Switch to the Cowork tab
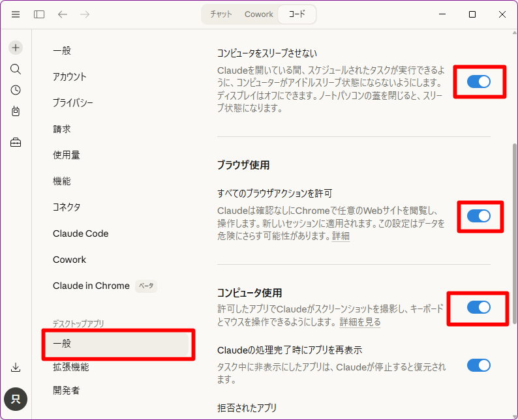 258,14
